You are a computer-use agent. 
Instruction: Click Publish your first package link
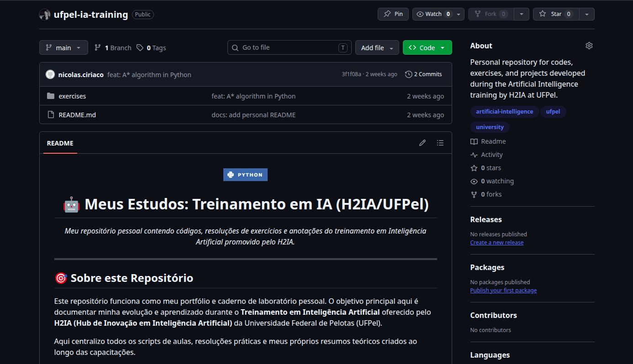[x=503, y=291]
